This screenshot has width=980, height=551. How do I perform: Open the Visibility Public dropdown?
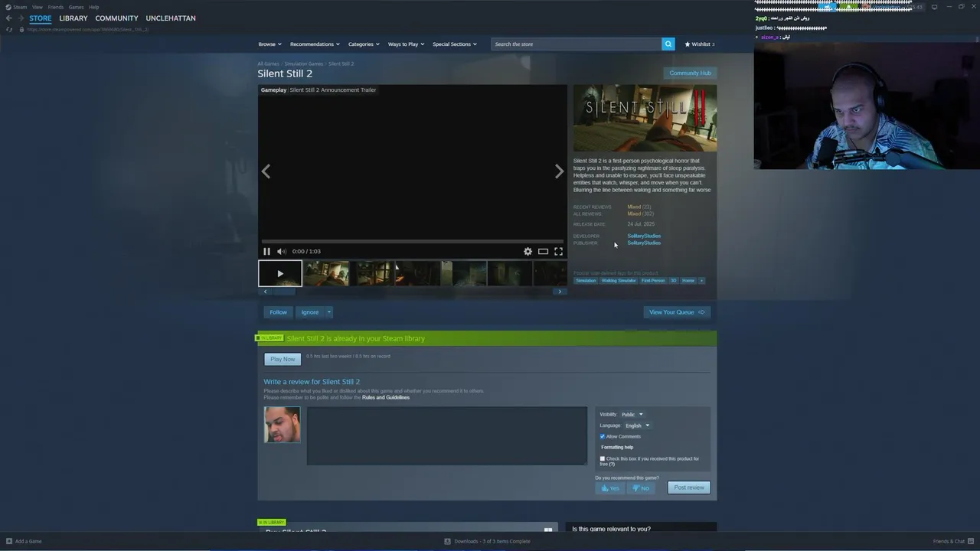[x=632, y=414]
